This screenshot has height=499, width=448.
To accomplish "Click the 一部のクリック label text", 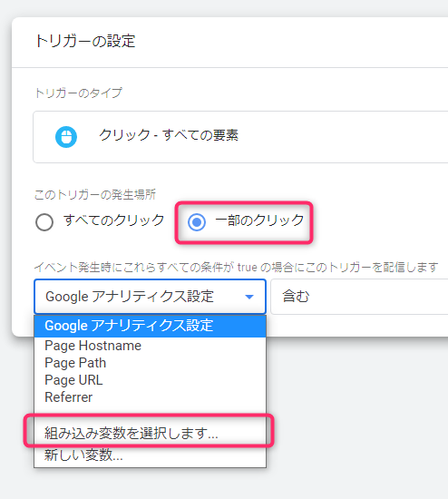I will point(259,220).
